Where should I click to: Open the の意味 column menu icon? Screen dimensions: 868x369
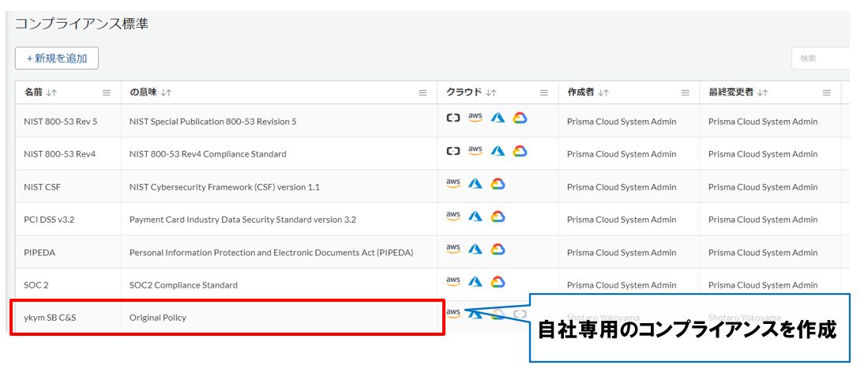pyautogui.click(x=423, y=93)
